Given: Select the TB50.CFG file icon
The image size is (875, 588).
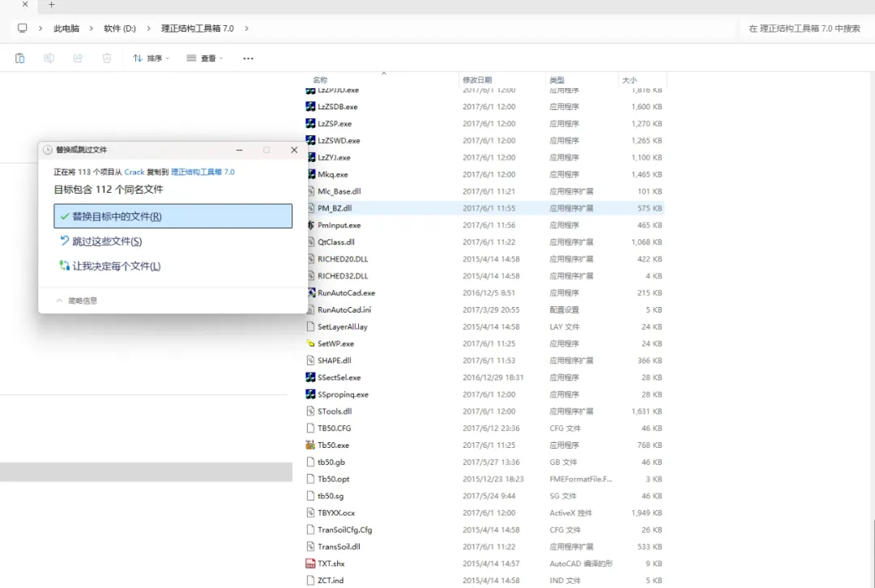Looking at the screenshot, I should [311, 428].
